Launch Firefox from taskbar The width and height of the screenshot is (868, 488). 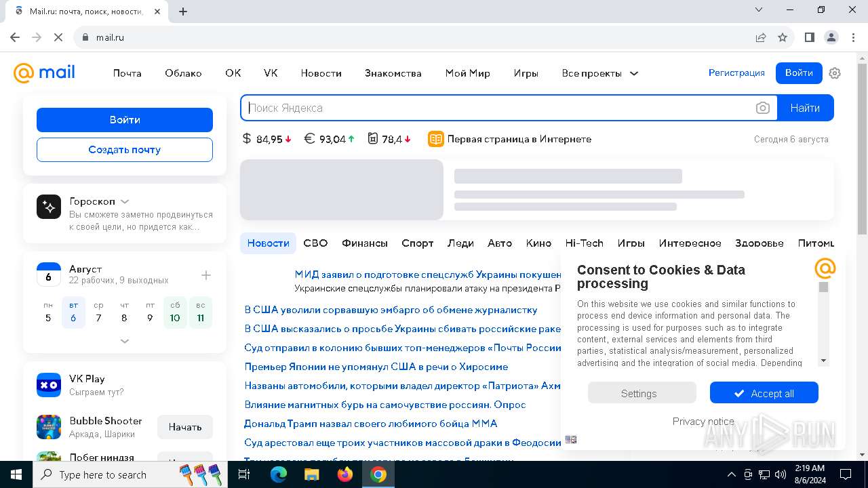(x=345, y=474)
